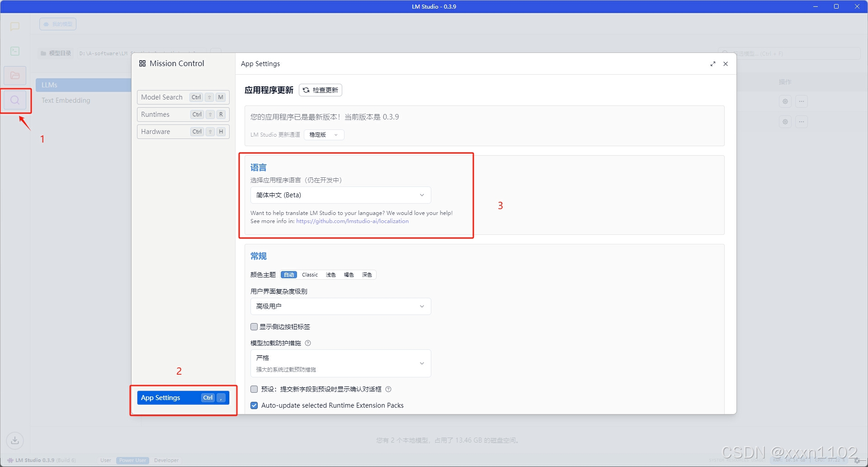
Task: Click LM Studio 0.3.9 version label
Action: 35,460
